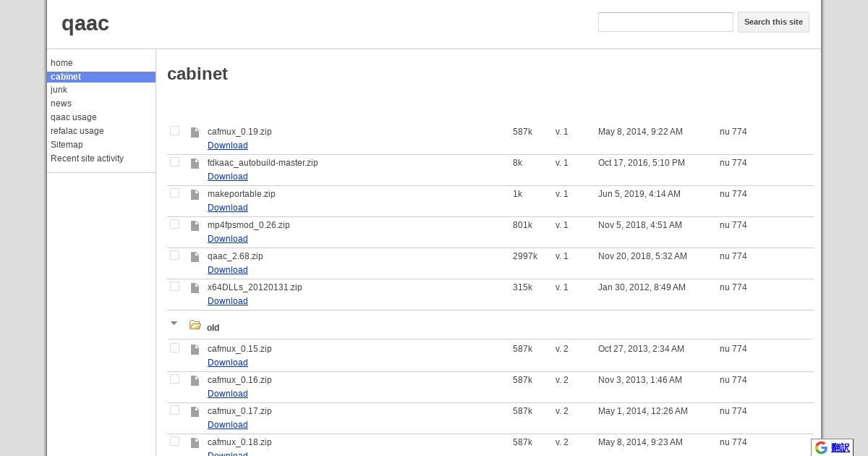The image size is (868, 456).
Task: Check the box for cafmux_0.19.zip
Action: click(x=174, y=131)
